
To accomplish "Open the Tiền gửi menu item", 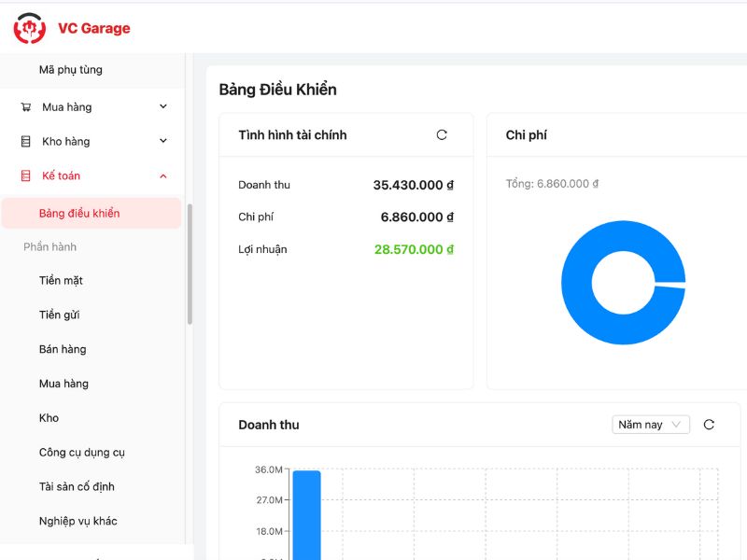I will tap(59, 315).
